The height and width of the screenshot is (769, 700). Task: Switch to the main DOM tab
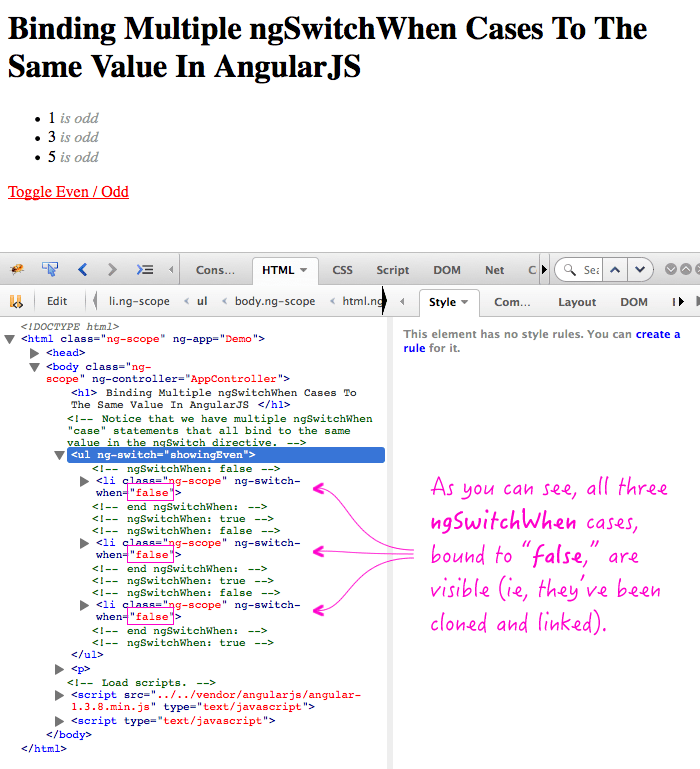point(447,270)
